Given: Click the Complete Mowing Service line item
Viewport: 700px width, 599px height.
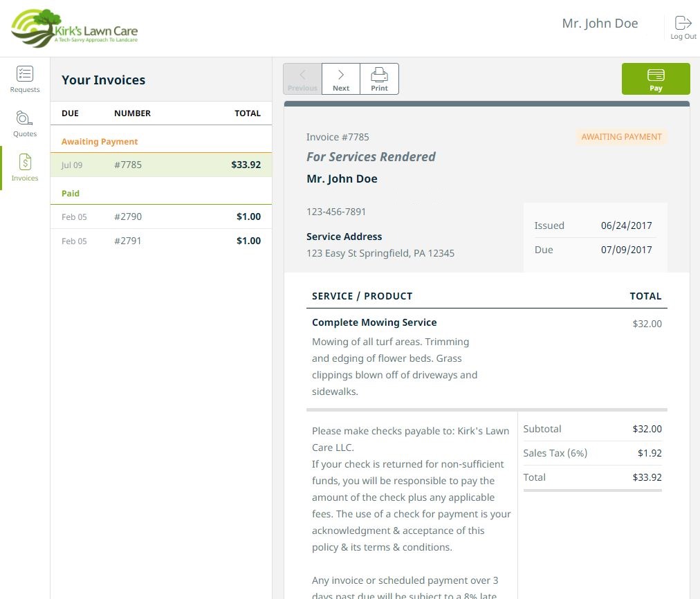Looking at the screenshot, I should tap(374, 322).
